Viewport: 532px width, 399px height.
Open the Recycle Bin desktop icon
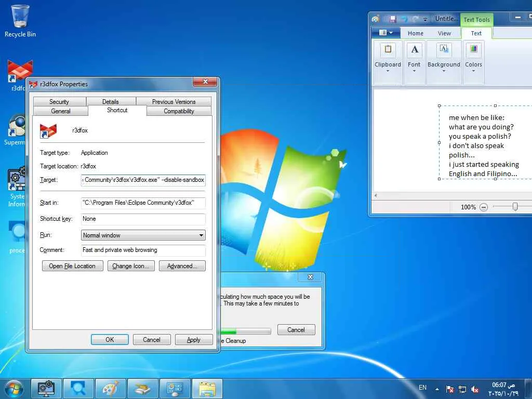click(20, 21)
